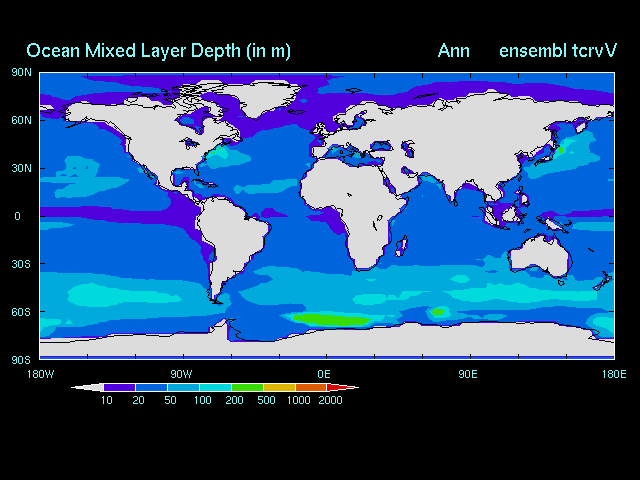Click the '60S' latitude axis label
Screen dimensions: 640x480
pyautogui.click(x=21, y=312)
